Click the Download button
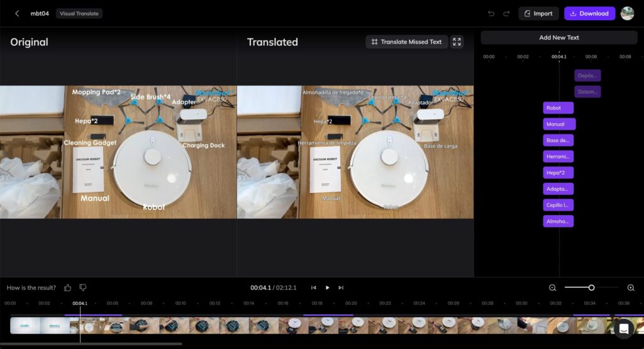The width and height of the screenshot is (644, 349). pyautogui.click(x=589, y=14)
